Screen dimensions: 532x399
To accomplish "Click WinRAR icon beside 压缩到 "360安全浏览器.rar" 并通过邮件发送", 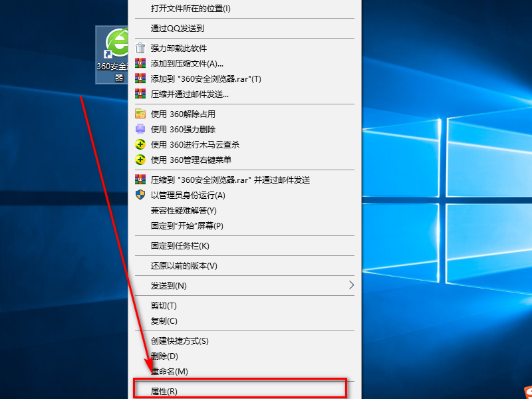I will tap(140, 180).
